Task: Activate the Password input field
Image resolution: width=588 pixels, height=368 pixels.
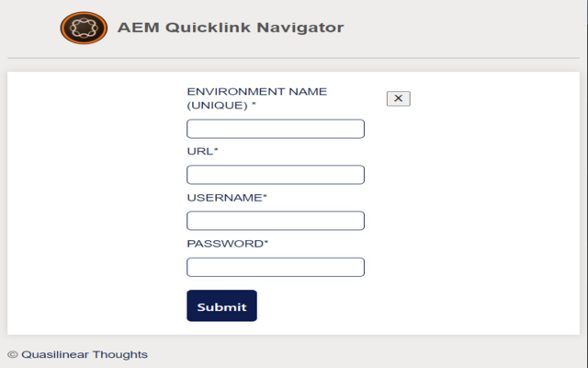Action: pyautogui.click(x=276, y=267)
